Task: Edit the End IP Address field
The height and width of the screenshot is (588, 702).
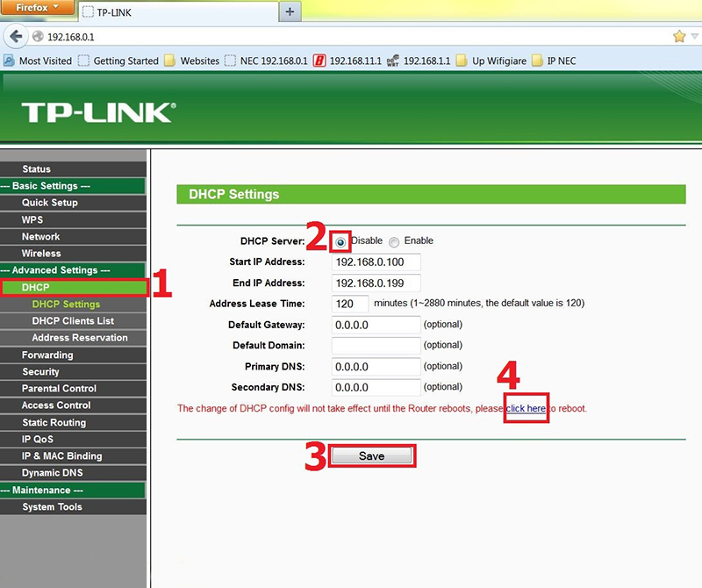Action: coord(376,283)
